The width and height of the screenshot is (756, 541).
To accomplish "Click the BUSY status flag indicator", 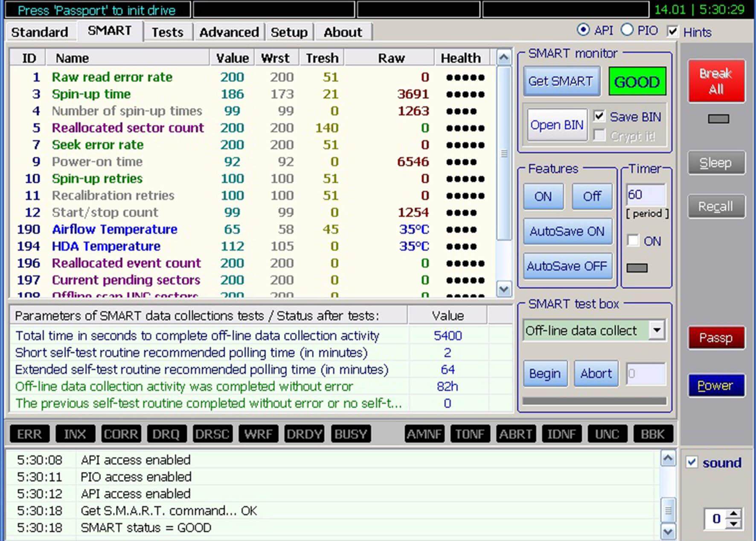I will point(351,434).
